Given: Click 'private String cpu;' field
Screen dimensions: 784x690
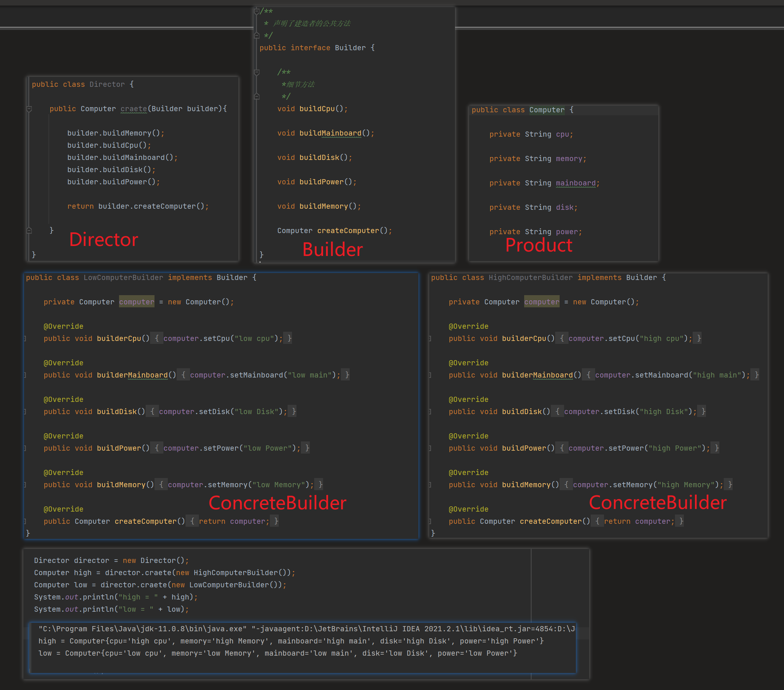Looking at the screenshot, I should point(531,134).
